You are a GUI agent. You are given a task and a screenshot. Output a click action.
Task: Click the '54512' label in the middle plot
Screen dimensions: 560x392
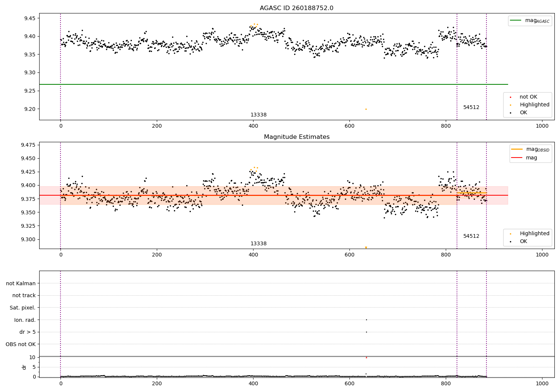click(471, 236)
